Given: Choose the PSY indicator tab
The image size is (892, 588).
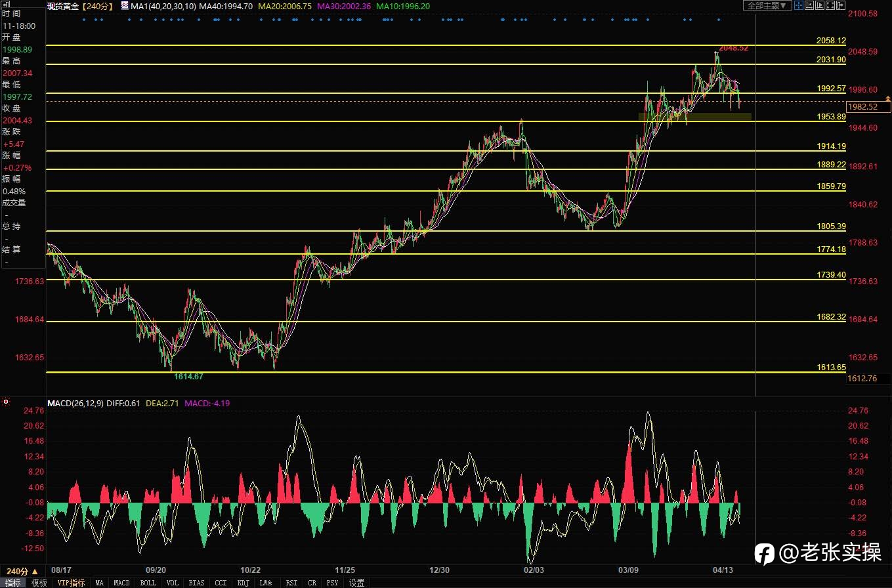Looking at the screenshot, I should pos(333,583).
